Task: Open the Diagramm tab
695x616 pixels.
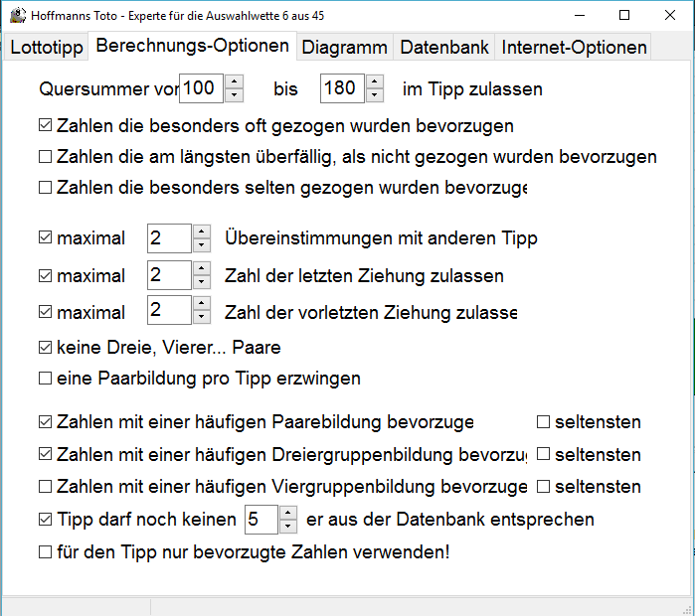Action: [344, 47]
